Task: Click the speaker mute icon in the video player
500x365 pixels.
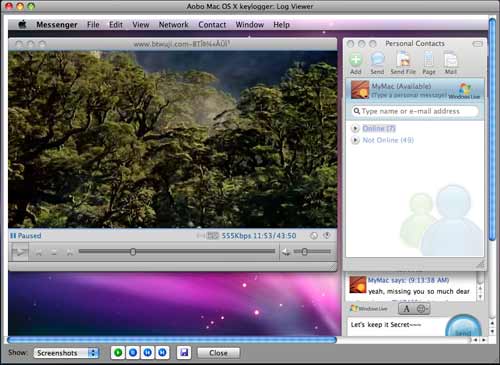Action: (x=286, y=252)
